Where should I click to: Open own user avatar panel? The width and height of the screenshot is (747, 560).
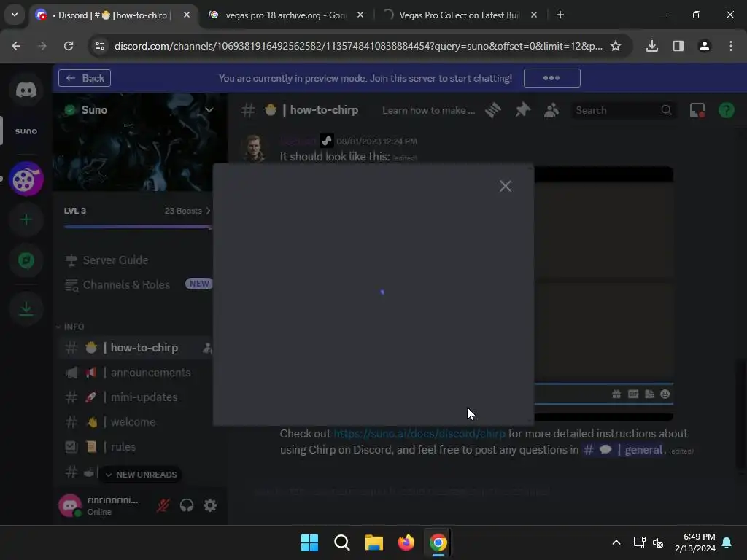click(x=71, y=505)
